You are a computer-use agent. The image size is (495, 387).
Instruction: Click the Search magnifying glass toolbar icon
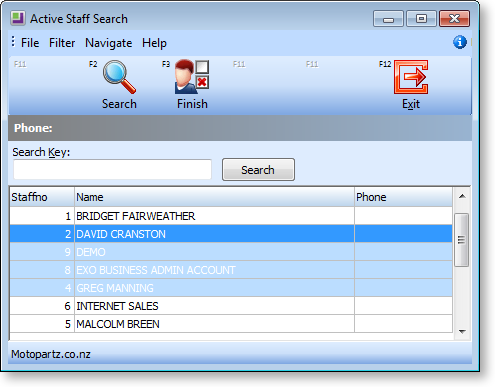click(119, 77)
